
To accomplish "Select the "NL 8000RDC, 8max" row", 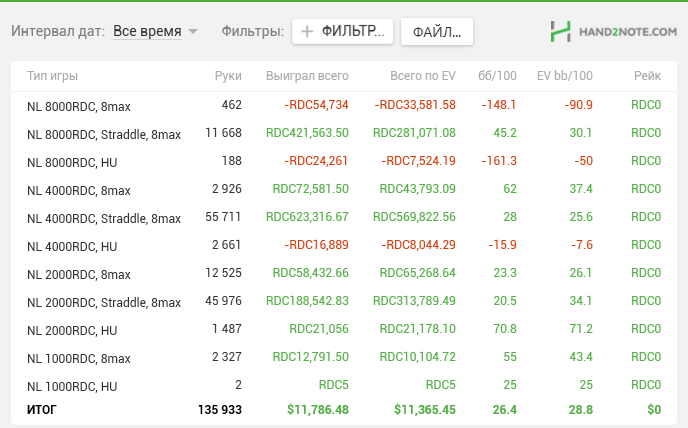I will 79,105.
